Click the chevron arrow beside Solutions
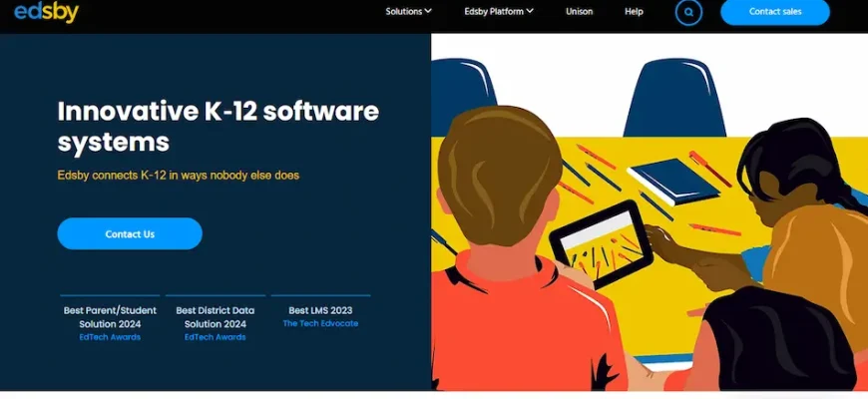The image size is (868, 399). pyautogui.click(x=428, y=11)
